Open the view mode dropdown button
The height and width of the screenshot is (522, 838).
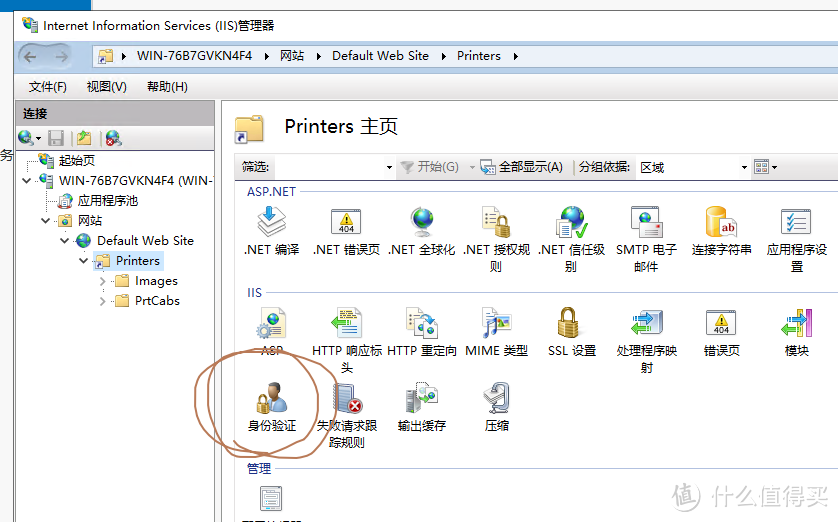point(765,167)
